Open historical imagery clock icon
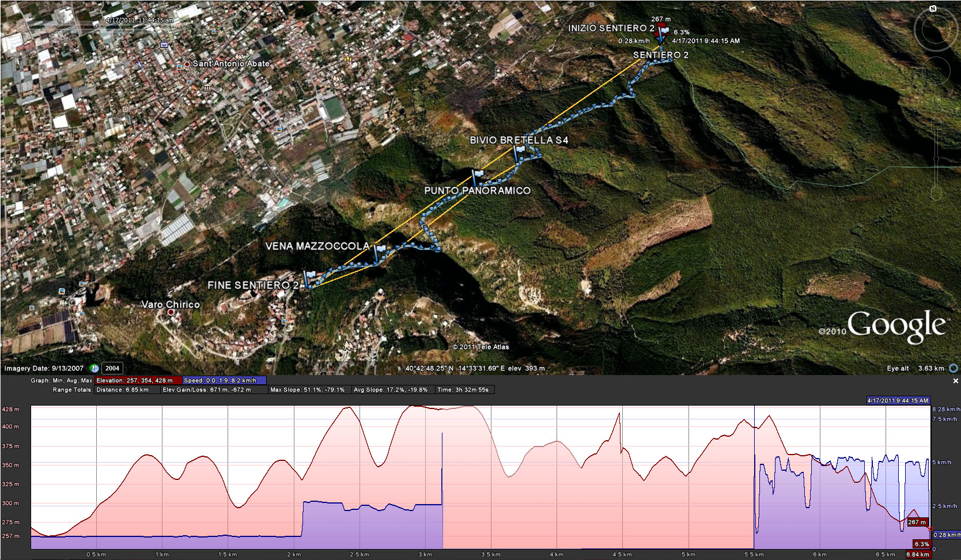The image size is (961, 560). pos(94,368)
